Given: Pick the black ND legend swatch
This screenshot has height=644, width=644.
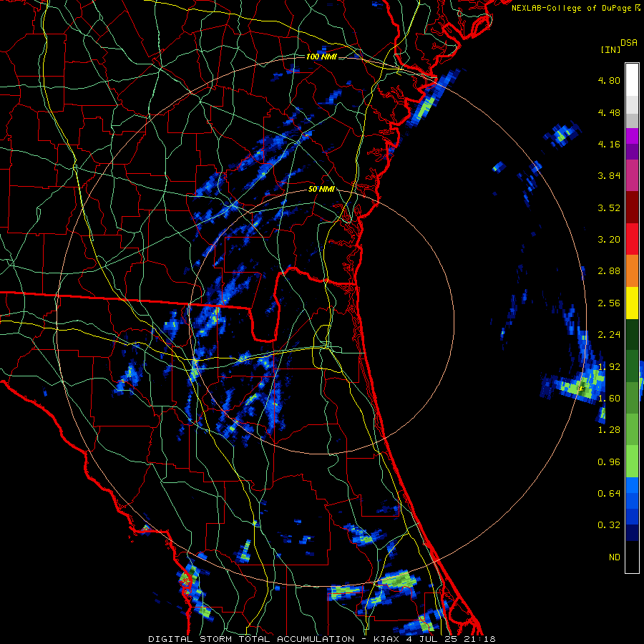Looking at the screenshot, I should click(x=632, y=557).
